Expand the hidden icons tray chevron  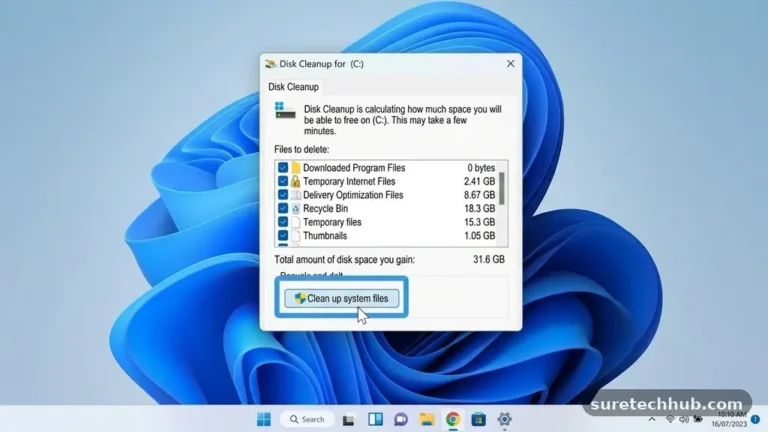pos(652,419)
